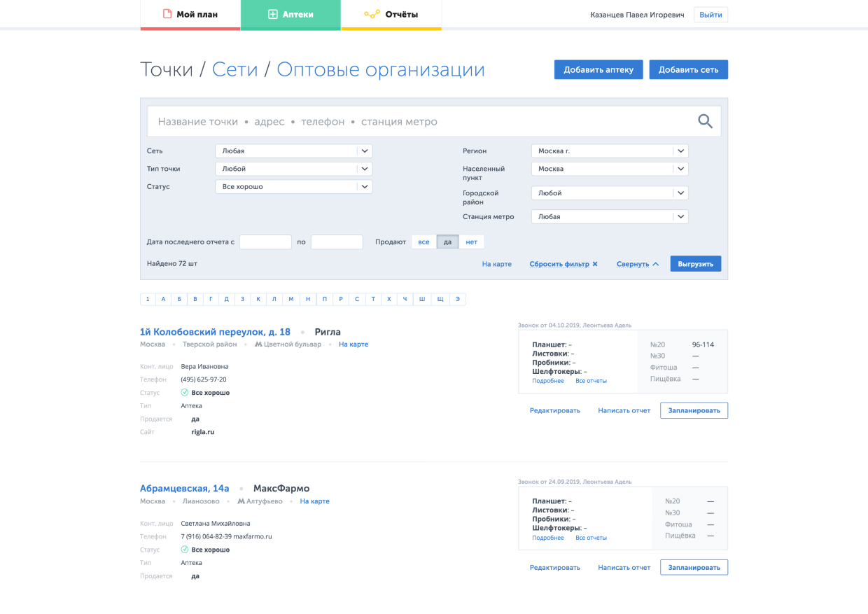Jump to letter М in alphabet pagination
The image size is (868, 614).
click(x=291, y=299)
